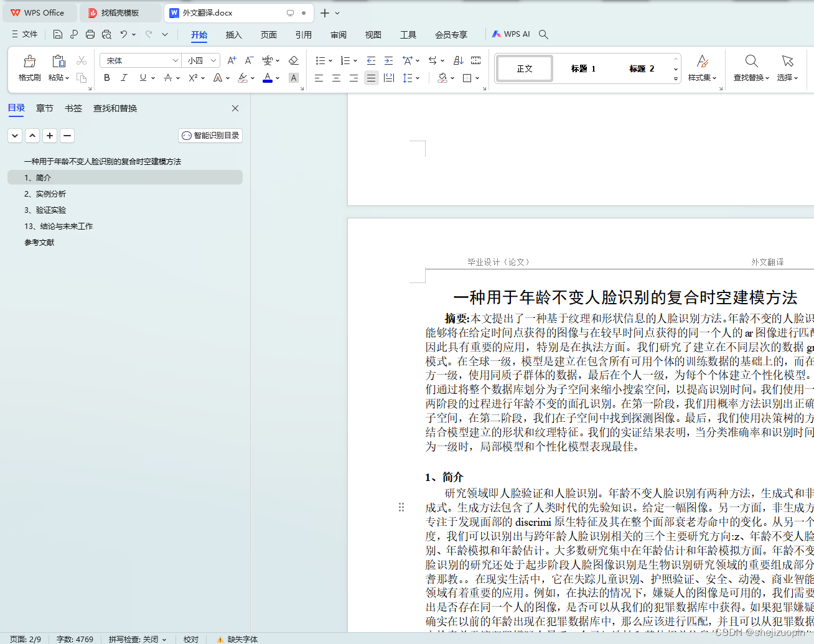Open the Page (页面) ribbon tab
Image resolution: width=814 pixels, height=644 pixels.
(269, 35)
